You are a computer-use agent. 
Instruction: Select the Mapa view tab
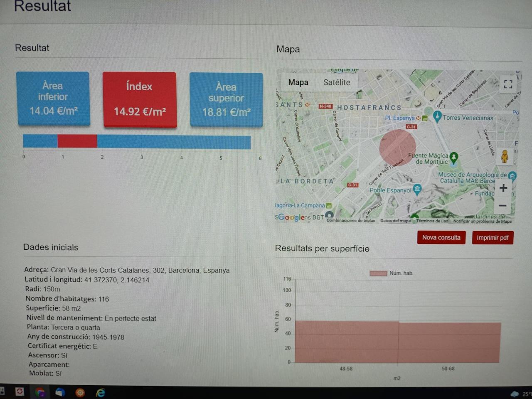[298, 82]
